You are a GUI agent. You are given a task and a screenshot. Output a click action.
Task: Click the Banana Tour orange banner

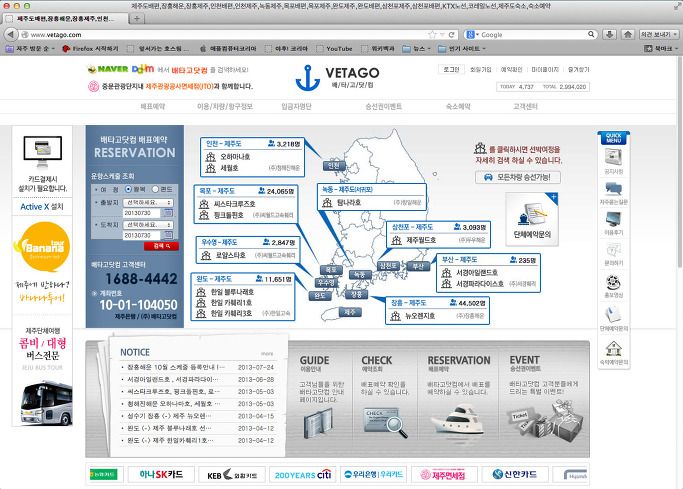[42, 246]
